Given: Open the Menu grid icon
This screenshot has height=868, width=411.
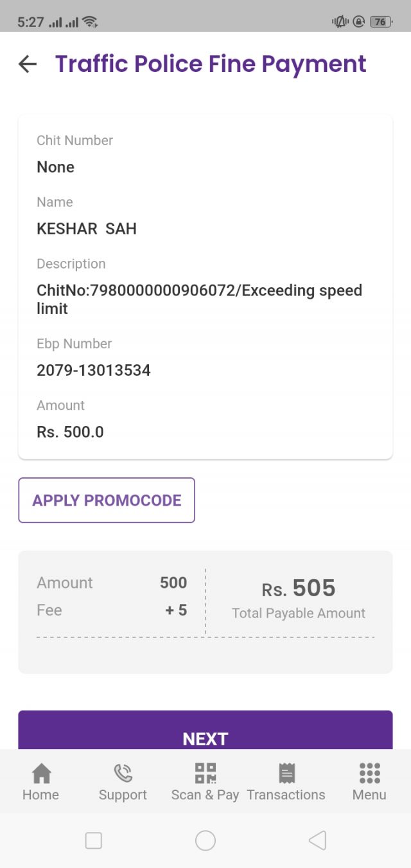Looking at the screenshot, I should tap(368, 774).
